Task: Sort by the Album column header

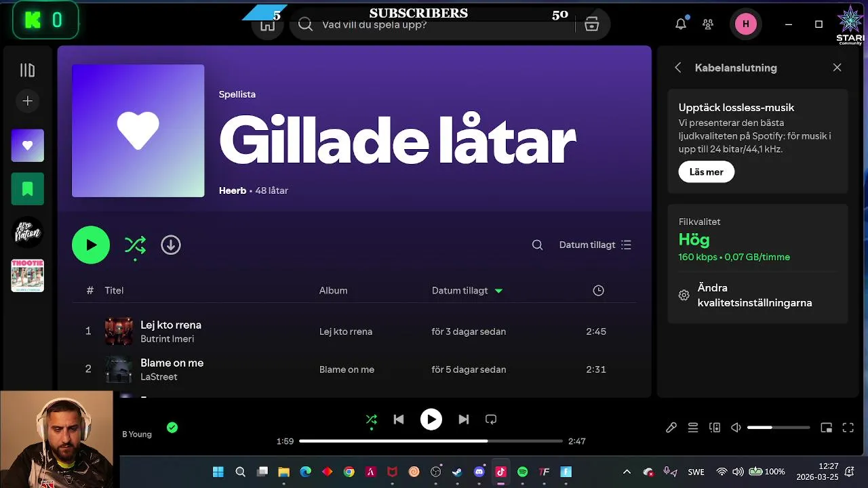Action: point(333,290)
